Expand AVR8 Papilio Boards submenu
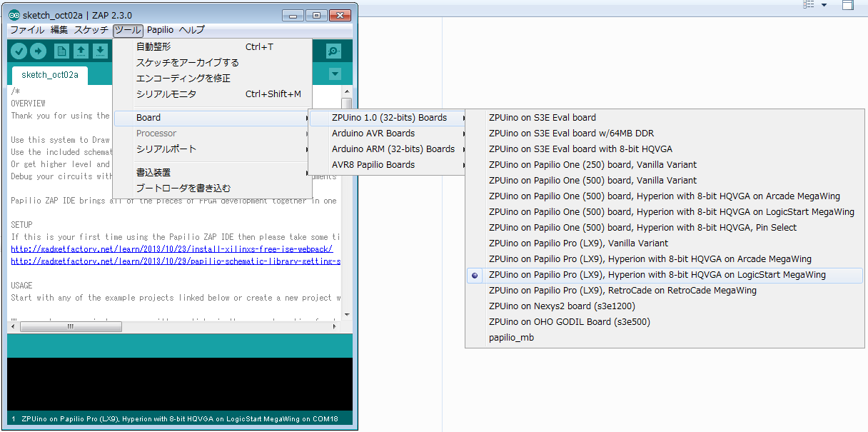The image size is (868, 432). pos(389,165)
